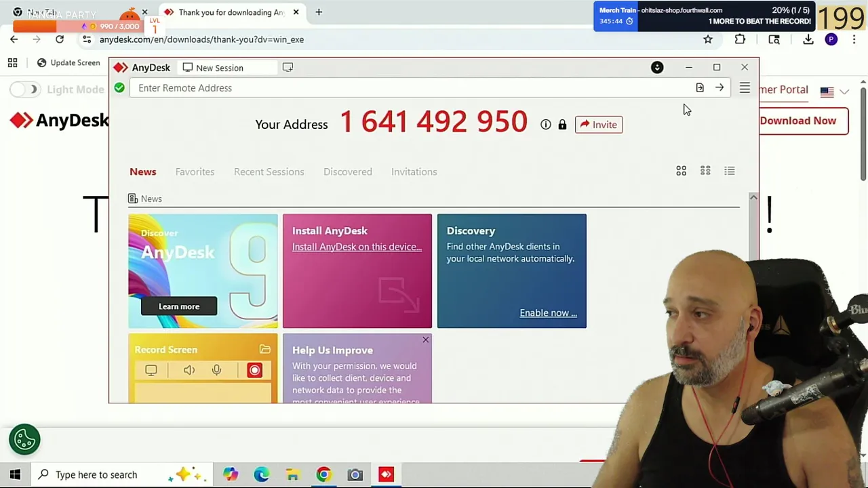Open Chrome apps grid in bookmarks bar
This screenshot has width=868, height=488.
click(x=12, y=63)
